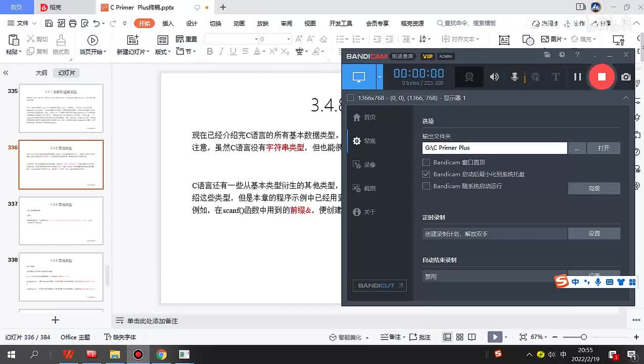The width and height of the screenshot is (644, 364).
Task: Pause the Bandicam recording
Action: click(577, 77)
